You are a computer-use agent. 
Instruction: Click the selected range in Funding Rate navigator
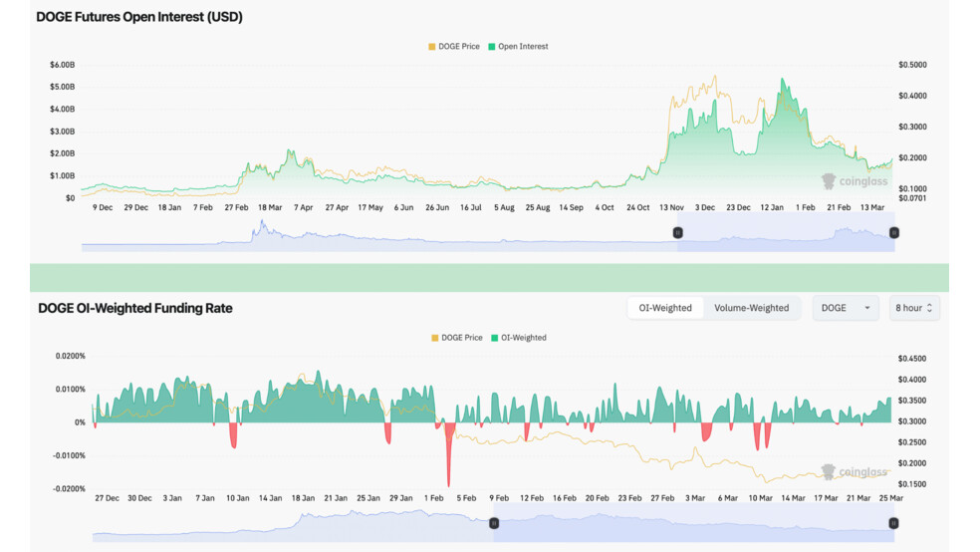coord(694,523)
